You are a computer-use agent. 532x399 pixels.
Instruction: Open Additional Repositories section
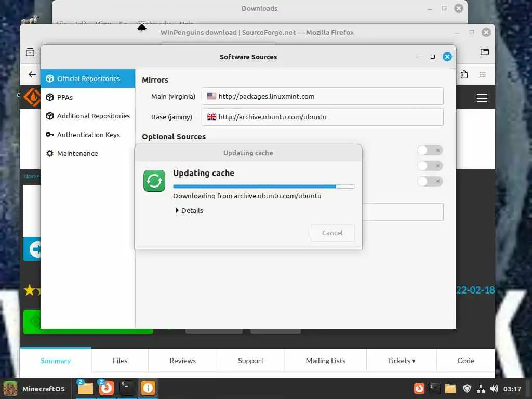point(87,116)
